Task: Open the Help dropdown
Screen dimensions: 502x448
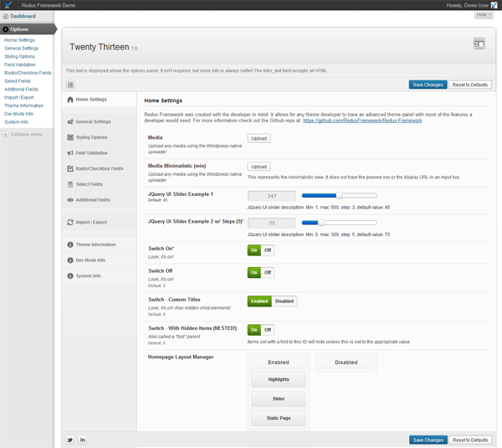Action: 484,15
